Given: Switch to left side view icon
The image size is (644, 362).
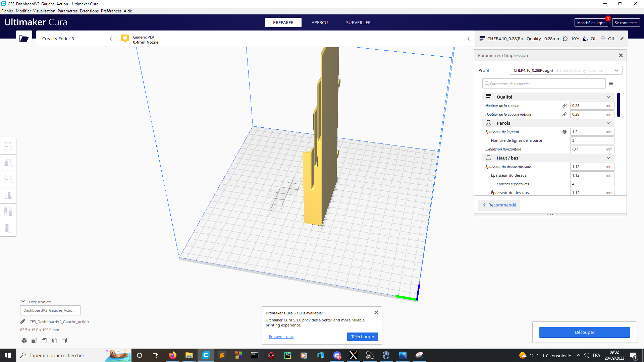Looking at the screenshot, I should pyautogui.click(x=54, y=341).
